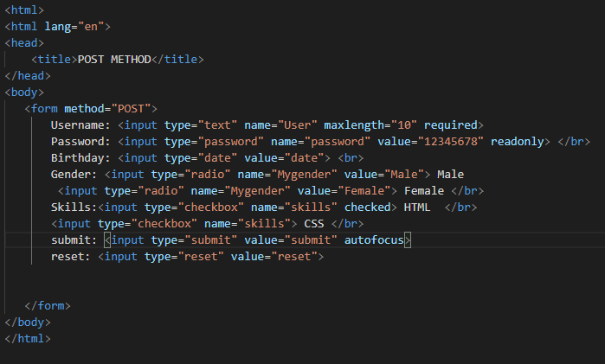Click the Password: label text
This screenshot has height=364, width=605.
click(x=80, y=142)
